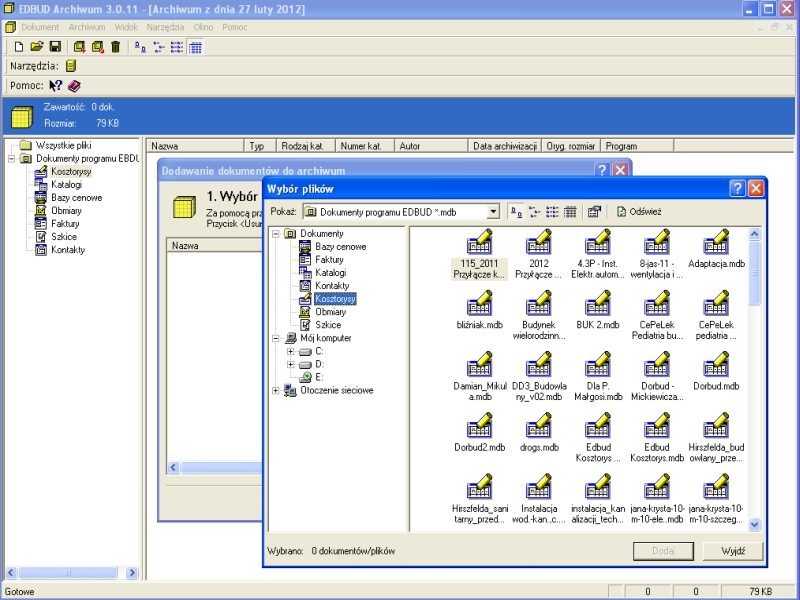
Task: Open the Dokument menu
Action: tap(40, 27)
